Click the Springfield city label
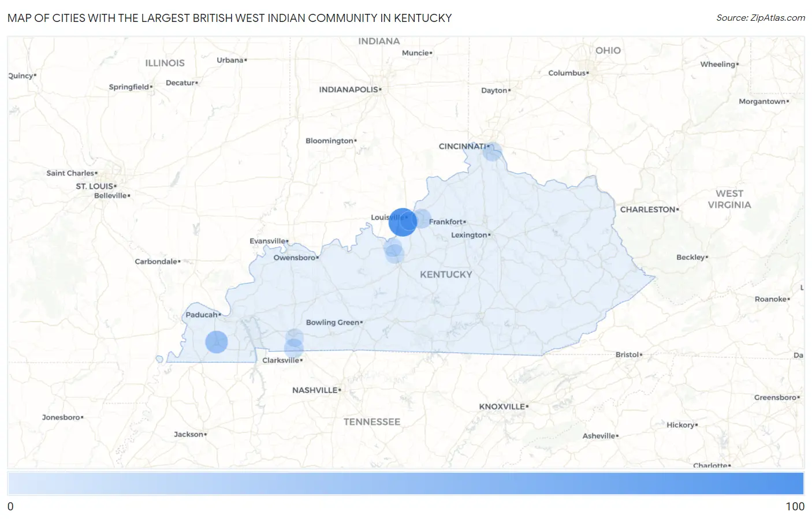Screen dimensions: 812x519 [129, 87]
